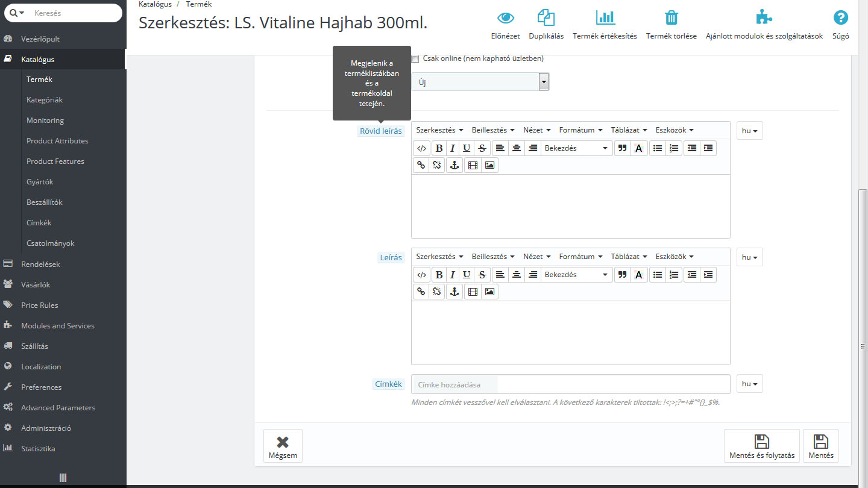This screenshot has width=868, height=488.
Task: Click the Keresés search field
Action: pyautogui.click(x=75, y=13)
